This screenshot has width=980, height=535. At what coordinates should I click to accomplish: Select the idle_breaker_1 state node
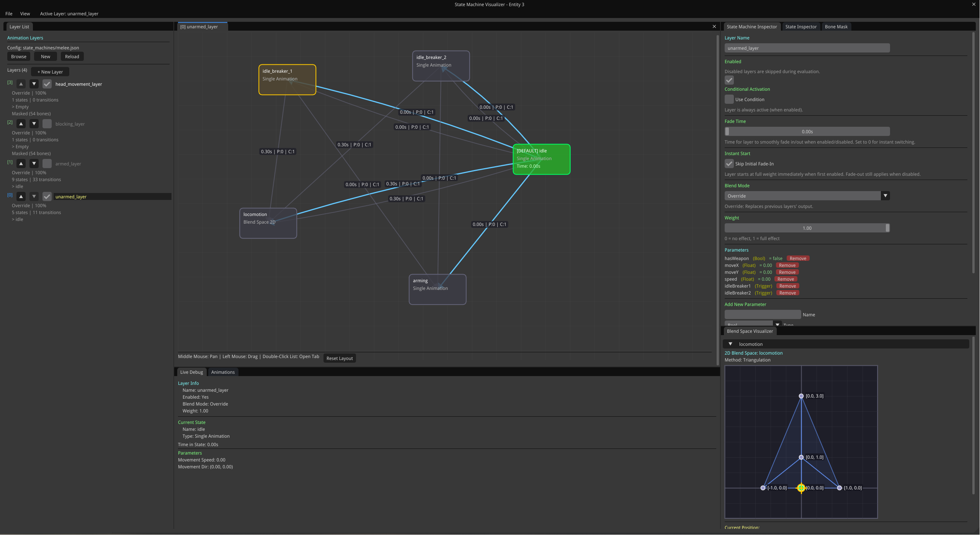[x=287, y=80]
